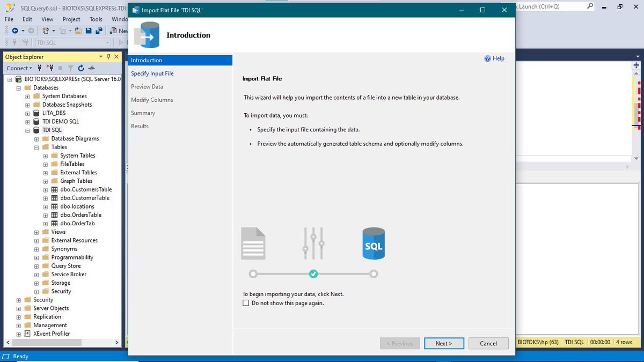Open the Edit menu
644x362 pixels.
coord(27,19)
